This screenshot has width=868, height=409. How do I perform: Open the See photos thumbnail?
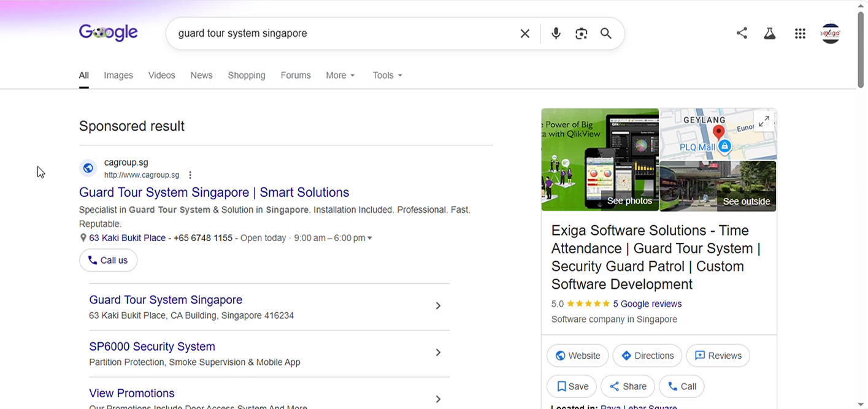(x=600, y=160)
